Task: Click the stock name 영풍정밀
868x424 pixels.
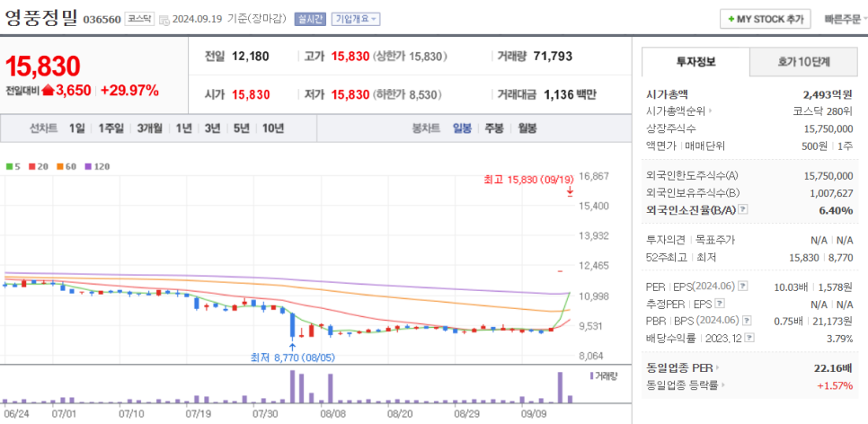Action: [41, 18]
